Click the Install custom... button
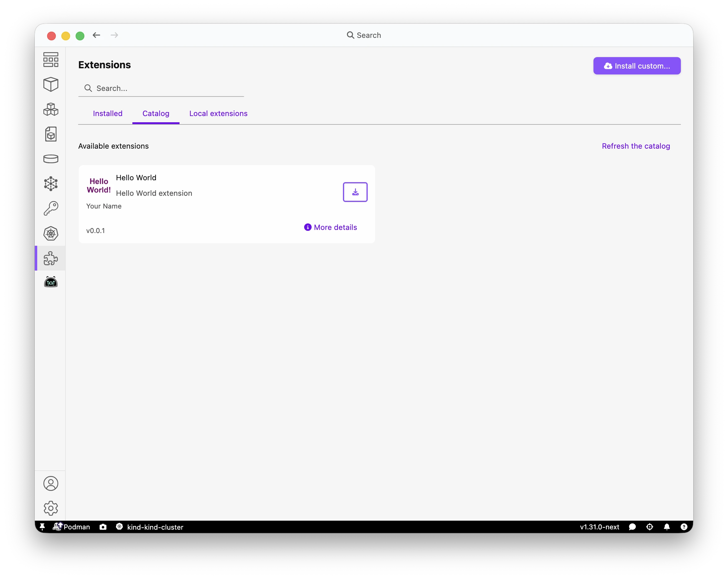This screenshot has height=579, width=728. [637, 66]
